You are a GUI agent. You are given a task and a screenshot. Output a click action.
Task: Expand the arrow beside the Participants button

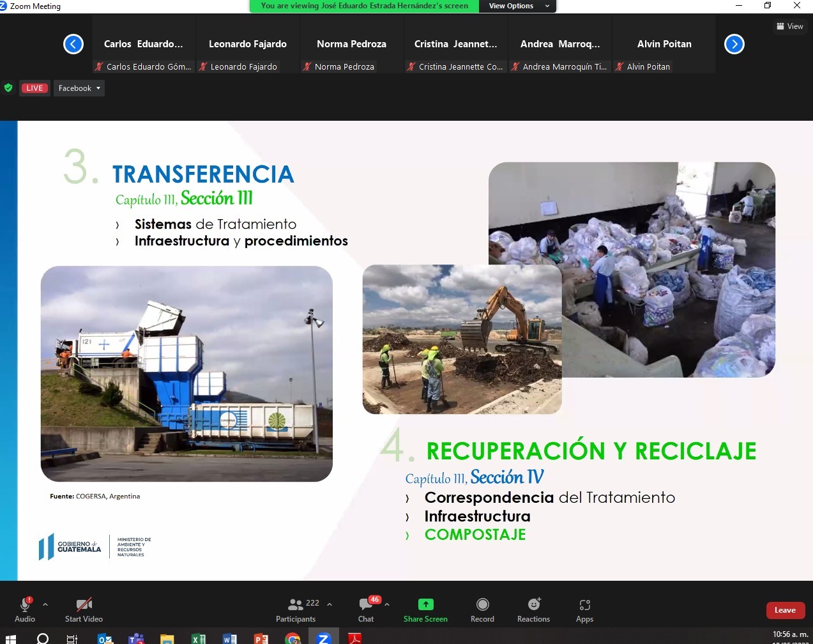point(330,604)
